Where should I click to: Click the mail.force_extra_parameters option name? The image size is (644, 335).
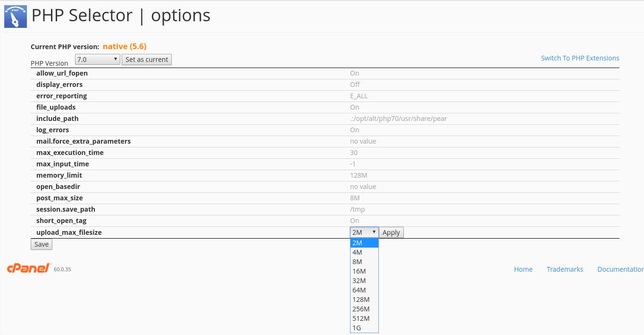tap(84, 141)
